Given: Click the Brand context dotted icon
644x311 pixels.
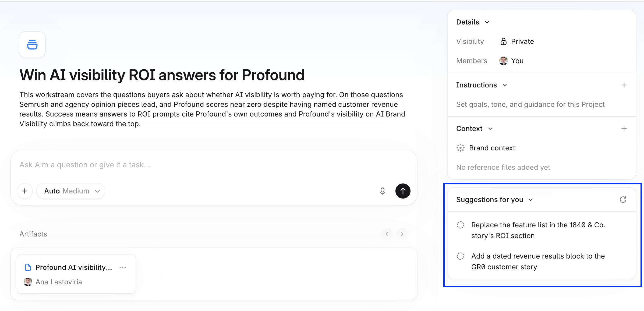Looking at the screenshot, I should tap(461, 148).
